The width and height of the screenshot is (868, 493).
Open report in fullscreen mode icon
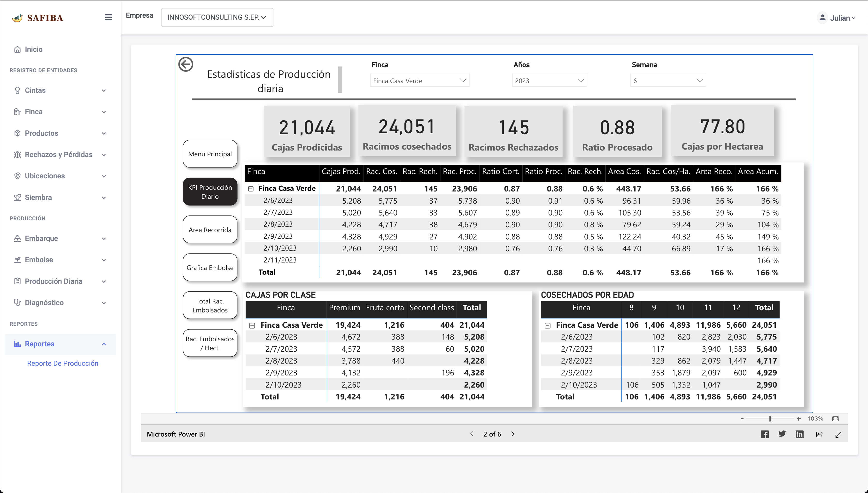[x=838, y=434]
